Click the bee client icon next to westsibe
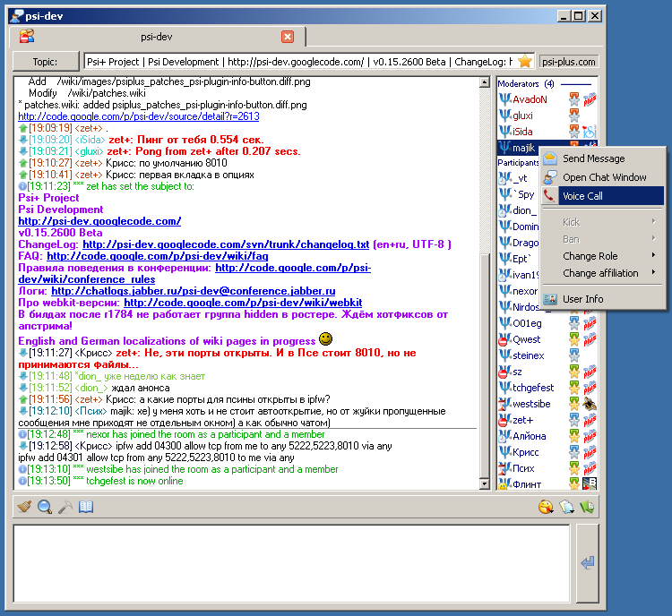The image size is (672, 616). pos(589,405)
